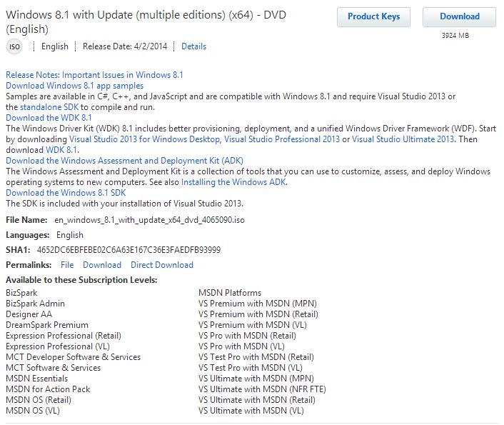Click VS Pro with MSDN (VL) entry
This screenshot has width=504, height=425.
242,346
